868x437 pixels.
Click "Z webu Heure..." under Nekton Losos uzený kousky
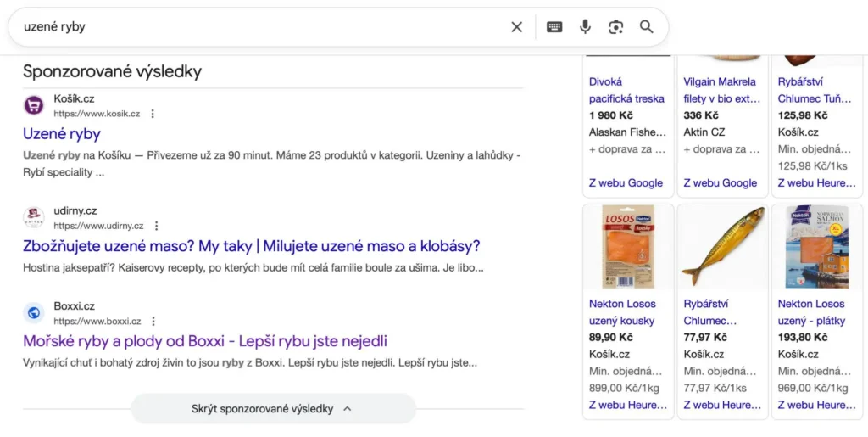pos(628,406)
